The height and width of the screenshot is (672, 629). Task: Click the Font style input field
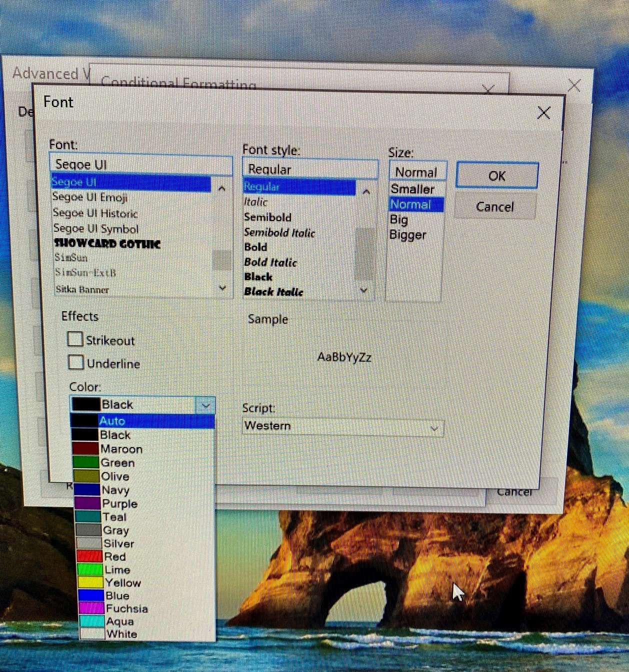coord(310,169)
